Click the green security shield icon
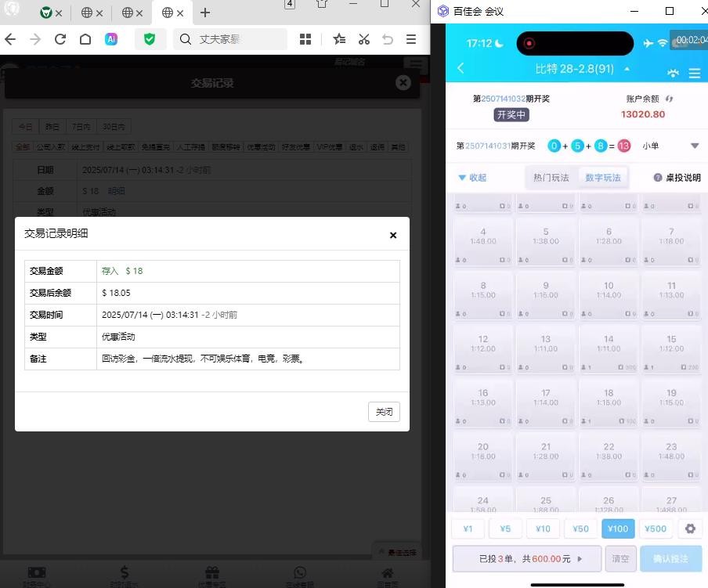The width and height of the screenshot is (708, 588). point(149,39)
